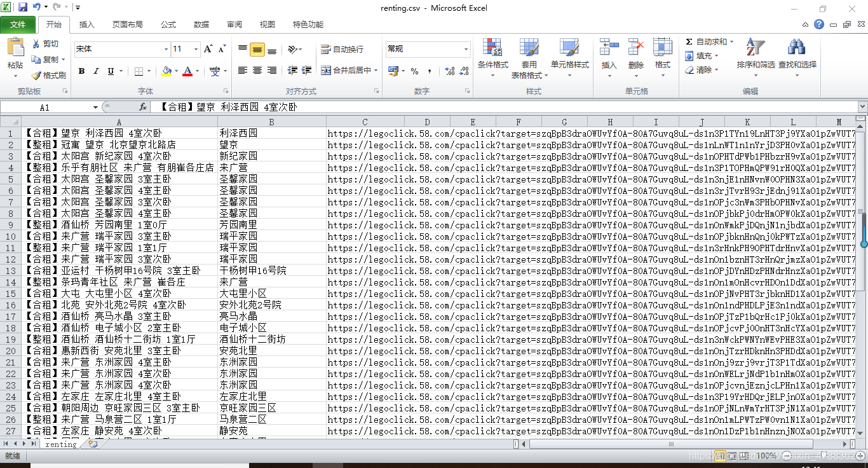The width and height of the screenshot is (868, 468).
Task: Click the increase decimal icon
Action: click(449, 71)
